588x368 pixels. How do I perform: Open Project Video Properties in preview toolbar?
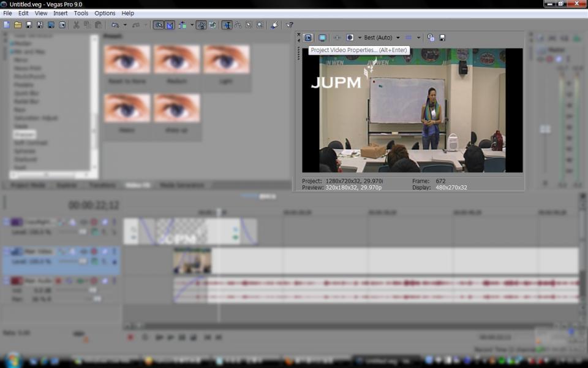[308, 38]
